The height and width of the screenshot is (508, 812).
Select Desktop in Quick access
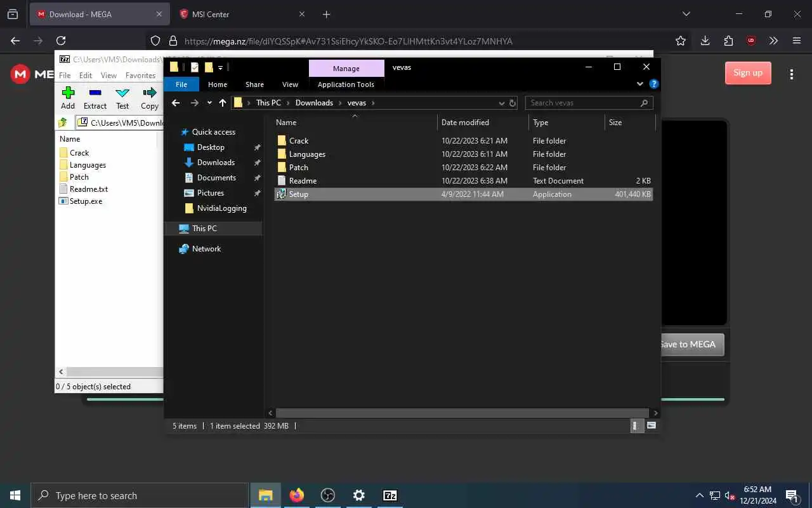[x=211, y=147]
